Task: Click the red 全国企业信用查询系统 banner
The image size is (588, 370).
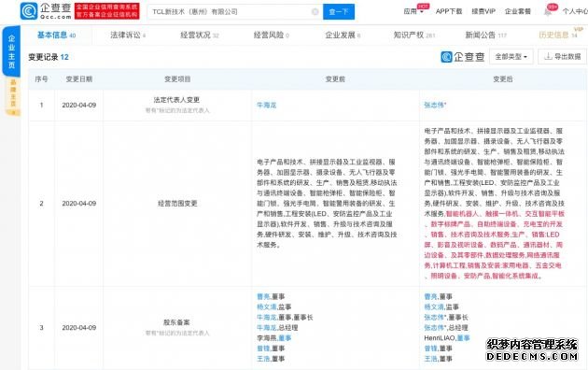Action: (x=107, y=11)
